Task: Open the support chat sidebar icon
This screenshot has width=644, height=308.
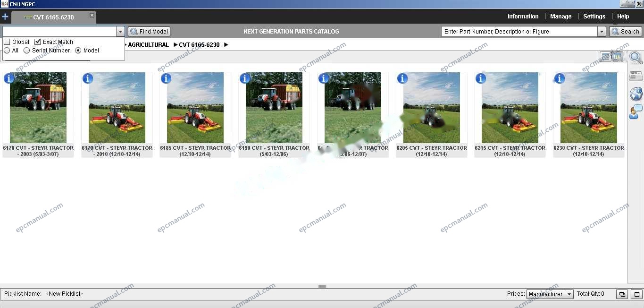Action: point(636,112)
